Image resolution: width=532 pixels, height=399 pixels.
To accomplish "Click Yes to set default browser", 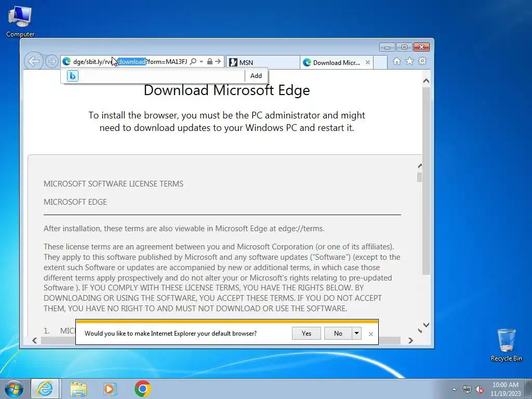I will [307, 333].
